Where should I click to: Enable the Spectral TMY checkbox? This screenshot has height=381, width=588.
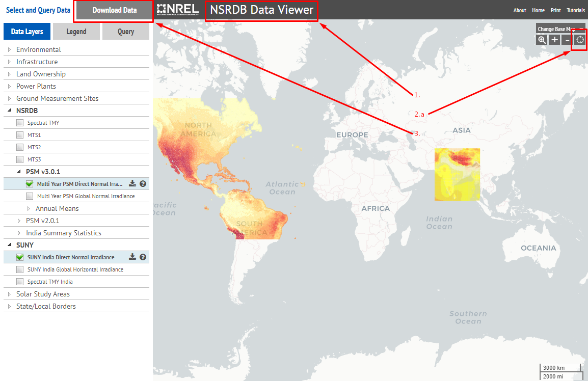click(20, 123)
